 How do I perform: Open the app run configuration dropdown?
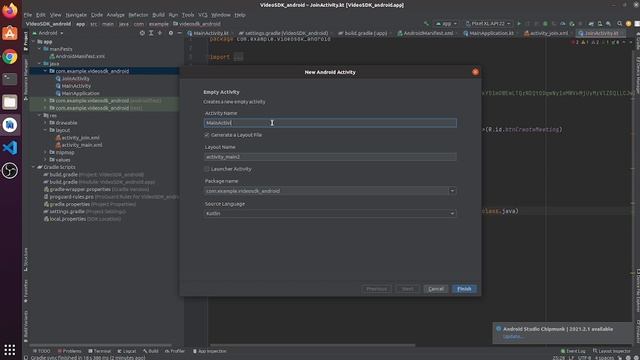446,24
